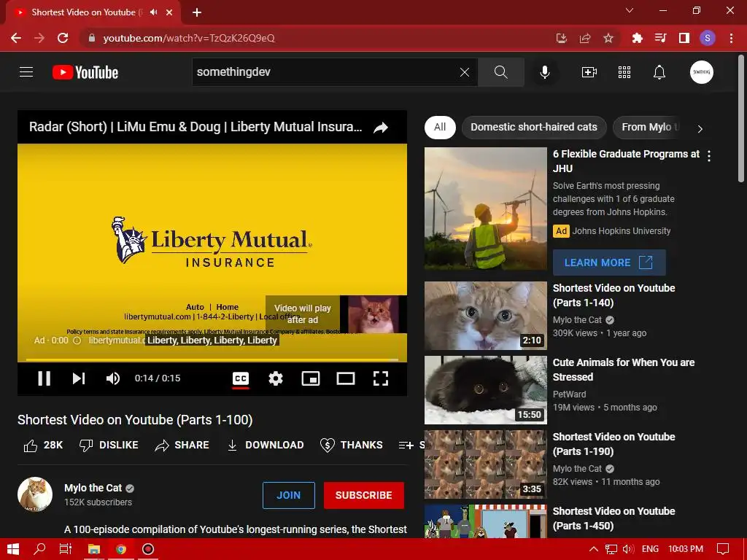Go back in browser

point(16,38)
